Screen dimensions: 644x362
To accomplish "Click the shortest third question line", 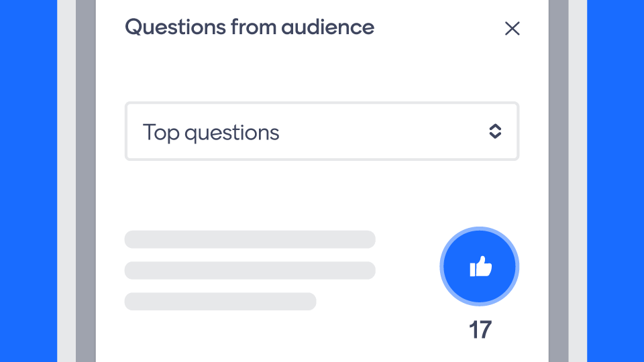I will tap(220, 301).
